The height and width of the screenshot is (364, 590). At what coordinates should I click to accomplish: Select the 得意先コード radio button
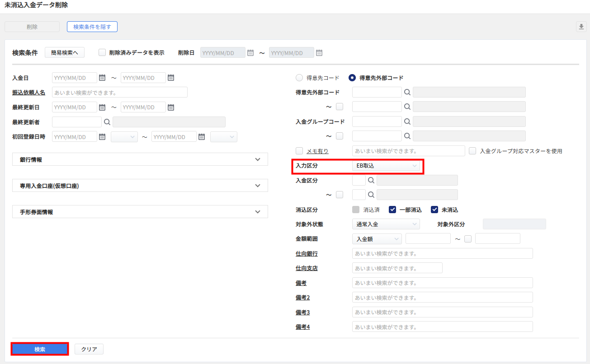point(299,78)
